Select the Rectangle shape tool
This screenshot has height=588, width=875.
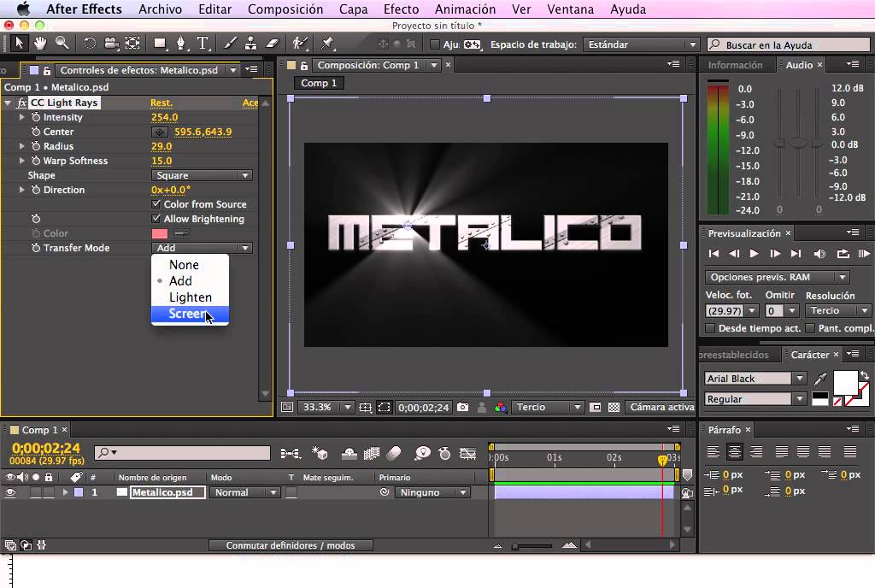click(160, 43)
